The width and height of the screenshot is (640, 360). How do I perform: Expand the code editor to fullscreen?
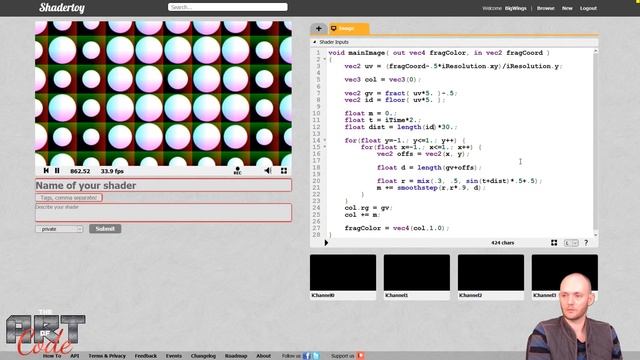(x=554, y=243)
